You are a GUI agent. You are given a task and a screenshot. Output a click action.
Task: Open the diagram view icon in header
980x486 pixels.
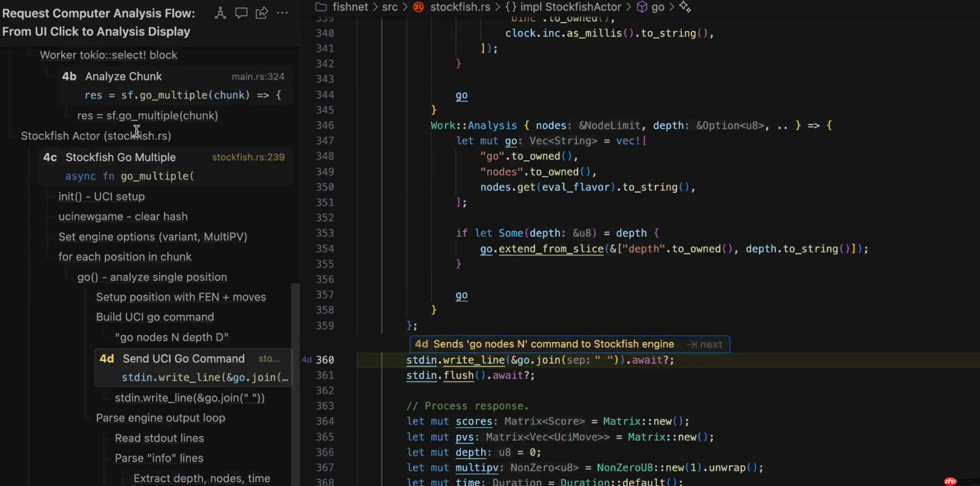tap(220, 13)
